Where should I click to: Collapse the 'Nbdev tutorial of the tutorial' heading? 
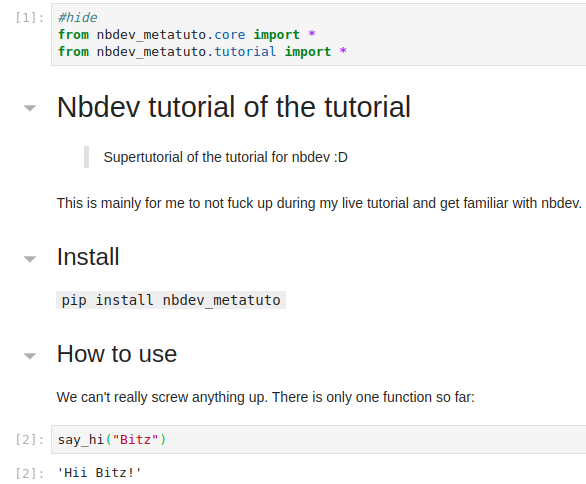30,108
